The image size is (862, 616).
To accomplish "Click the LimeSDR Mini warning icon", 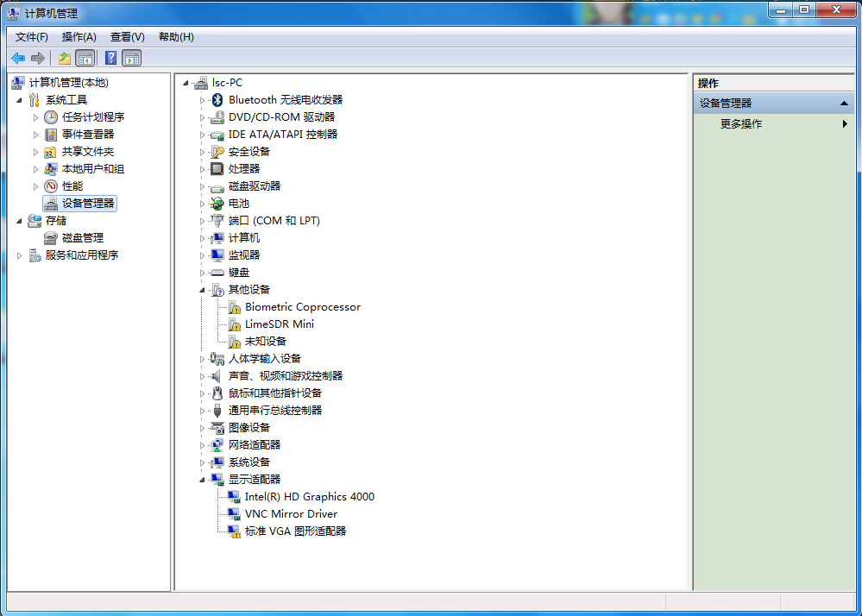I will pos(235,324).
